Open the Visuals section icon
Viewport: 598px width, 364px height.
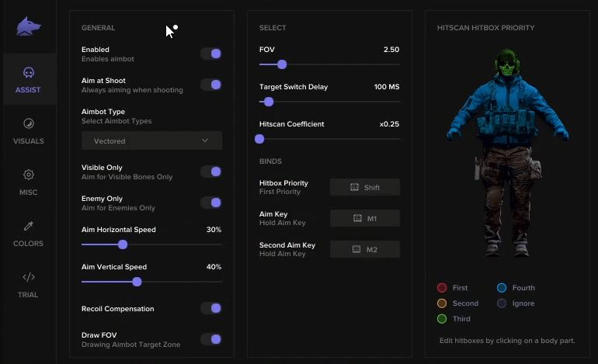point(29,123)
